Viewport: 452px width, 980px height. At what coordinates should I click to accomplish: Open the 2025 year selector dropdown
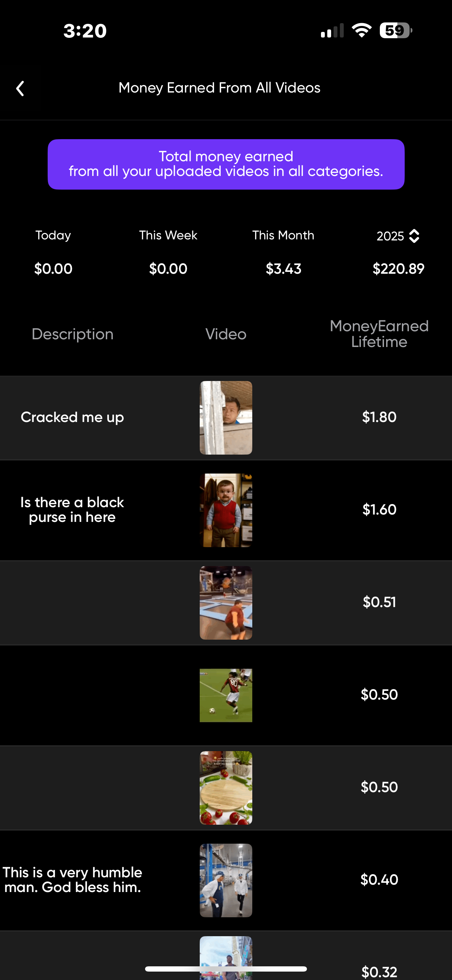click(398, 236)
